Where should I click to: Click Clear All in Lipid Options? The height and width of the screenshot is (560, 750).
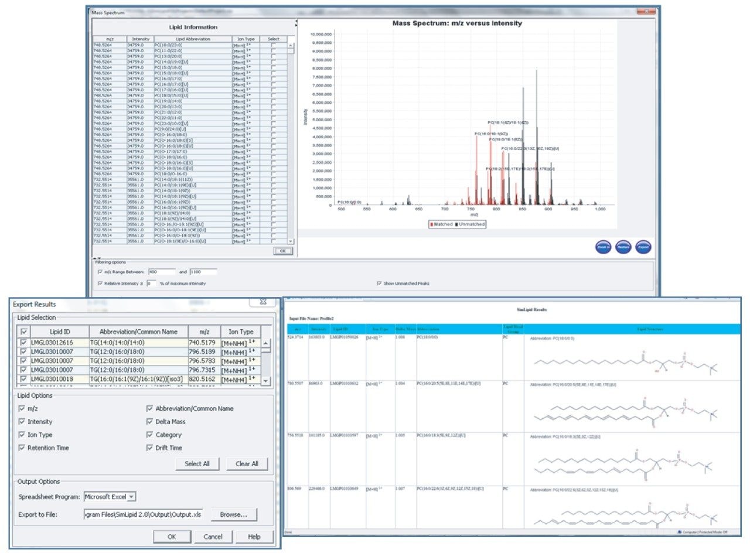pos(247,464)
